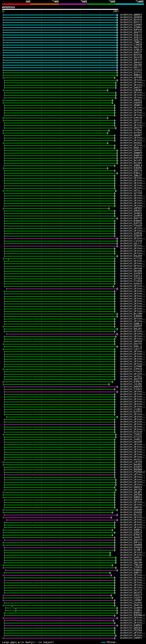Click hit UniRef100_Q949C7

[131, 537]
